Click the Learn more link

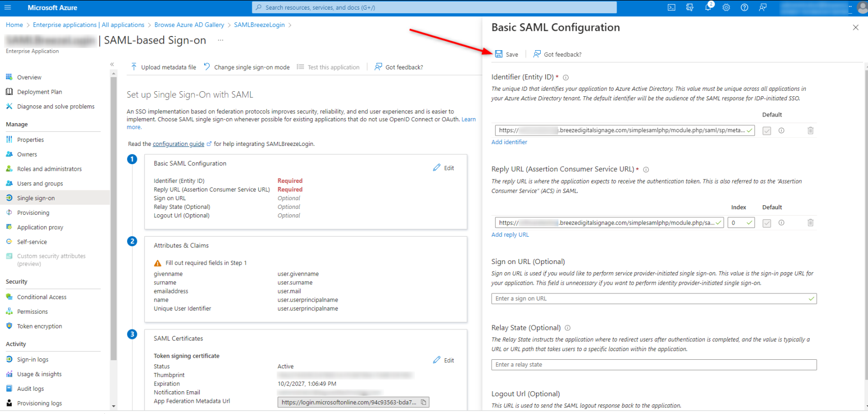468,120
